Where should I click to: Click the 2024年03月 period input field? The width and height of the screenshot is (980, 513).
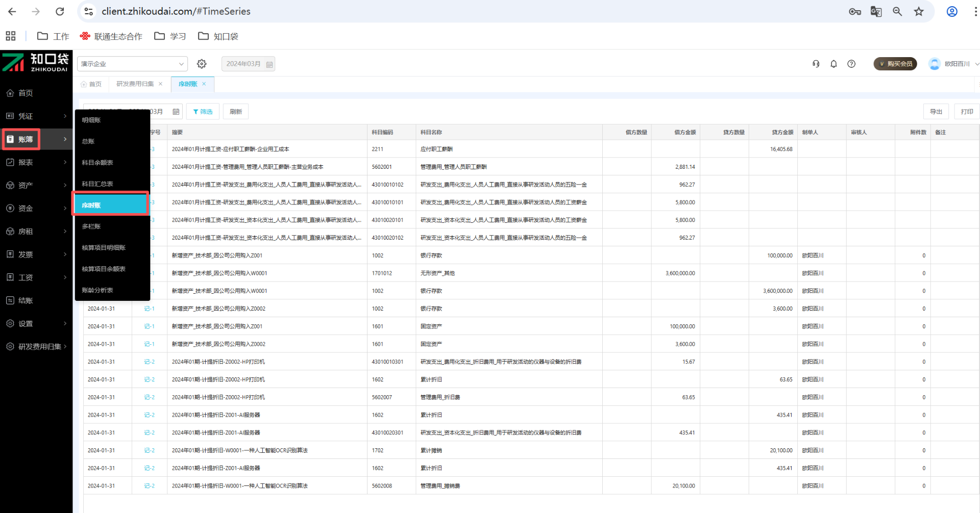point(243,64)
